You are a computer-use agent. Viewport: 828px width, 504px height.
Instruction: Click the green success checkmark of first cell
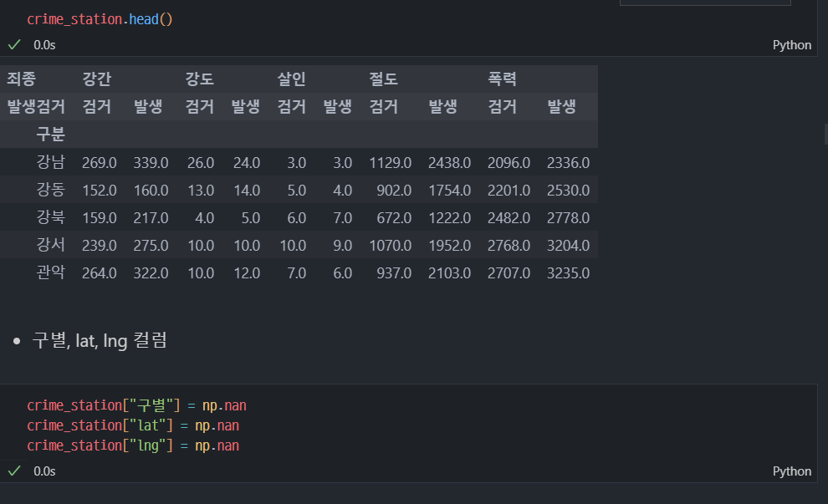tap(14, 45)
